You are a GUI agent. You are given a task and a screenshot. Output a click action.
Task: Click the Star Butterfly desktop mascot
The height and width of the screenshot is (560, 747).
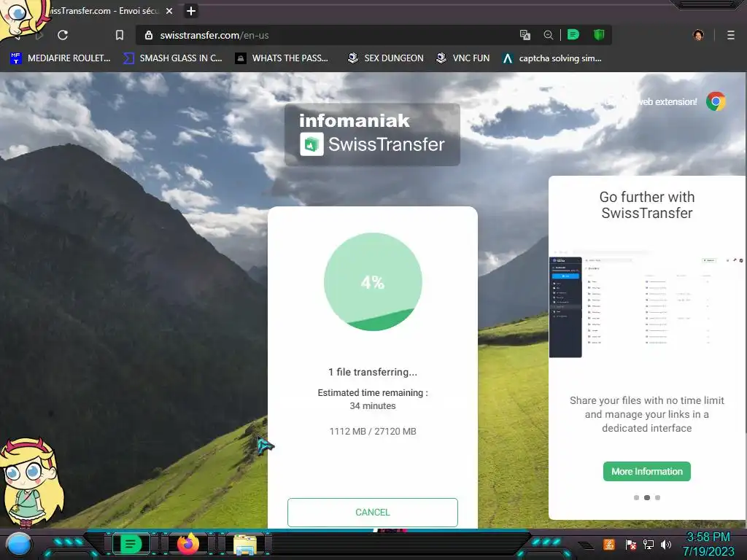pos(32,482)
